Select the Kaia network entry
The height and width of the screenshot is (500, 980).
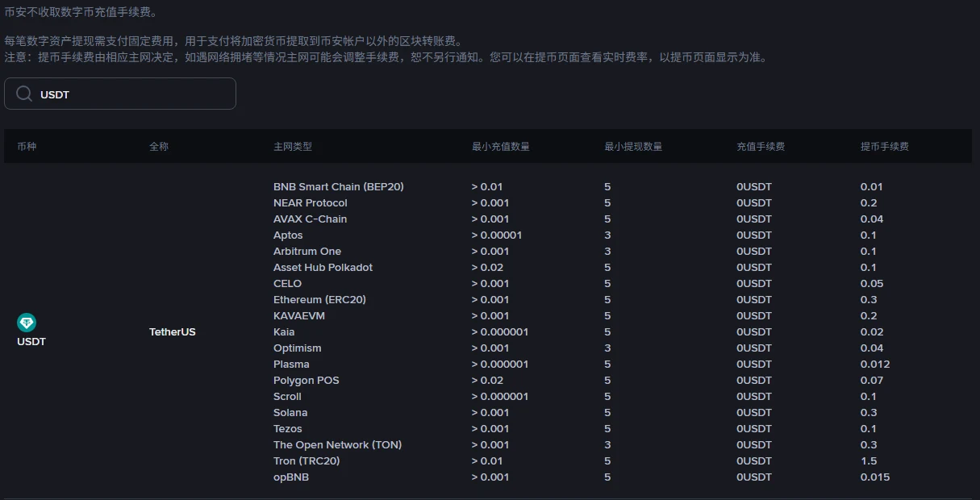[284, 332]
